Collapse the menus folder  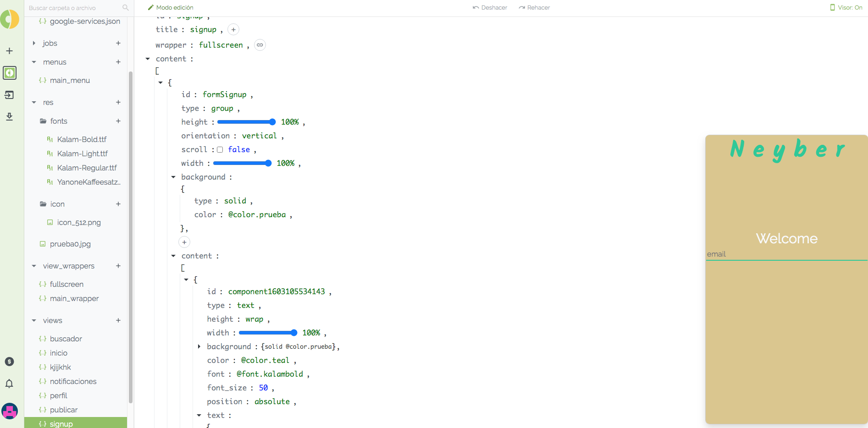[34, 62]
